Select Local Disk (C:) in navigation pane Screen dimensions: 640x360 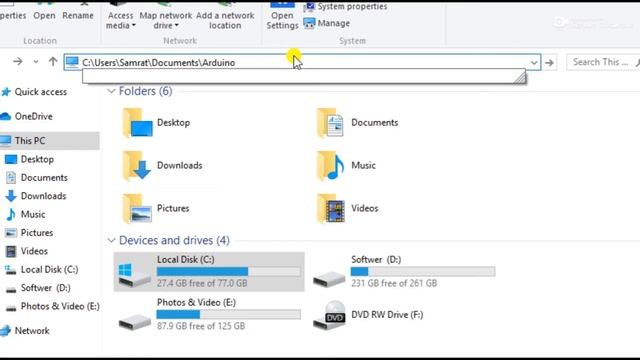pos(41,269)
